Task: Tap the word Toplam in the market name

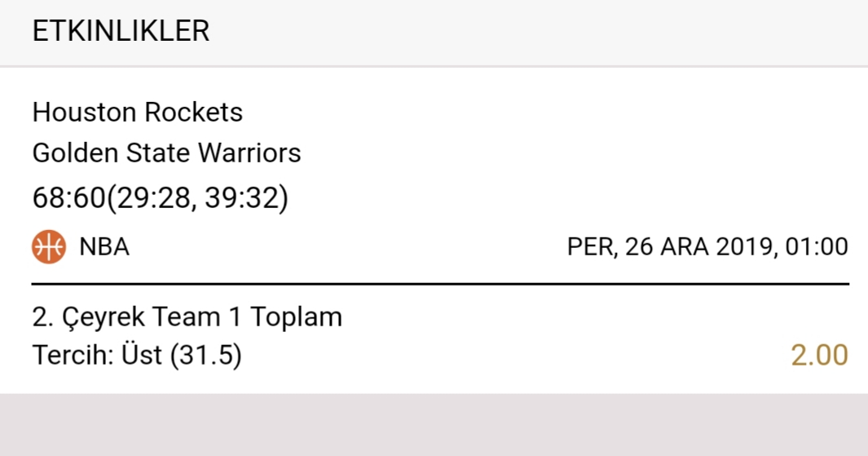Action: (x=296, y=317)
